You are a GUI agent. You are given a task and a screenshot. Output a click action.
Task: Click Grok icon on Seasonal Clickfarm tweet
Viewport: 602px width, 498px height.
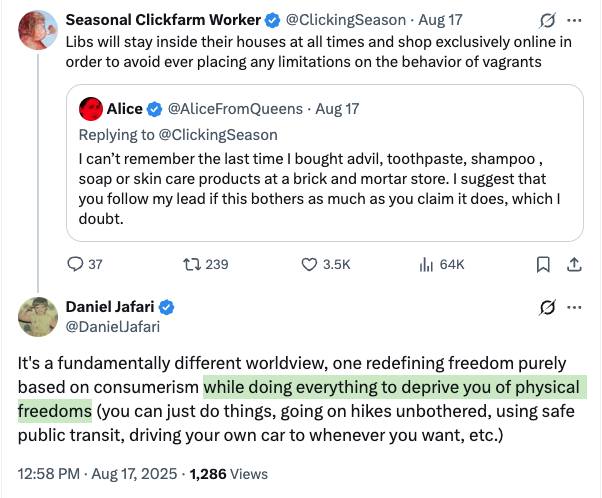click(546, 19)
